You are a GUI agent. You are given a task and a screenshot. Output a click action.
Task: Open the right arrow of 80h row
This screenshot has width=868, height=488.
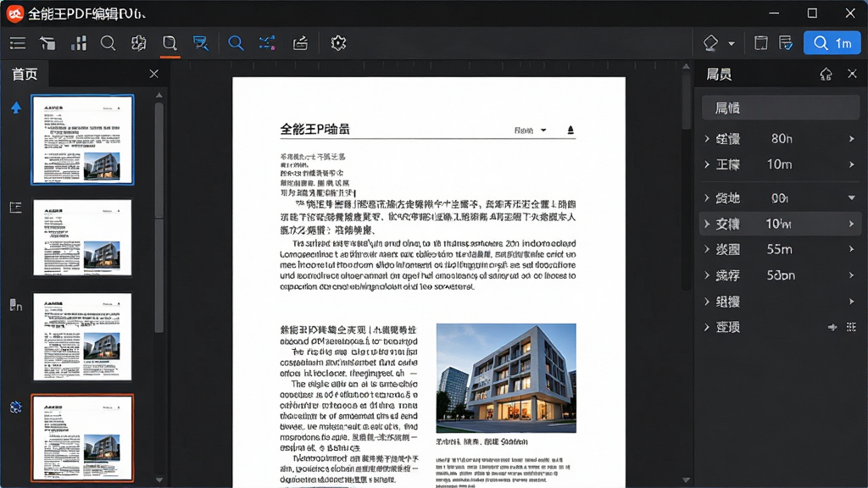coord(851,139)
